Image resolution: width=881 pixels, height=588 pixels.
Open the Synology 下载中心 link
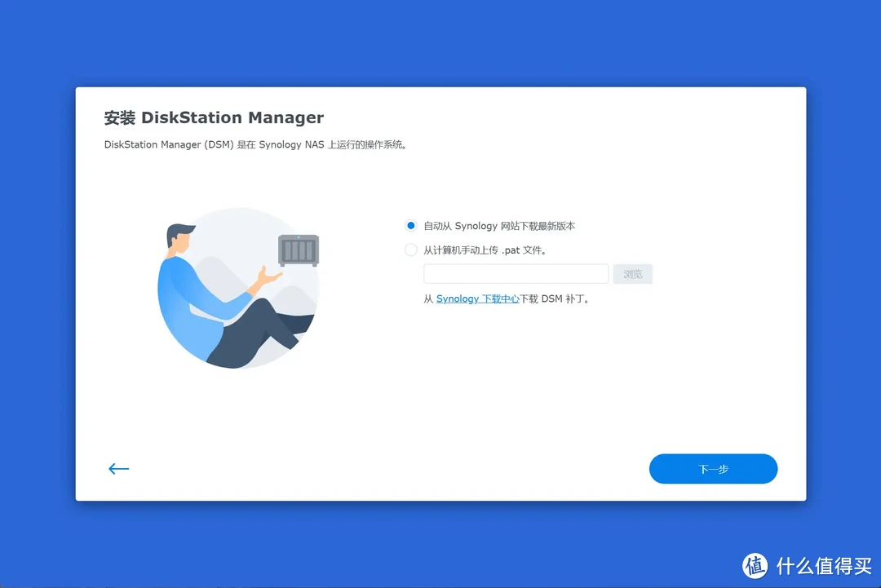(477, 298)
